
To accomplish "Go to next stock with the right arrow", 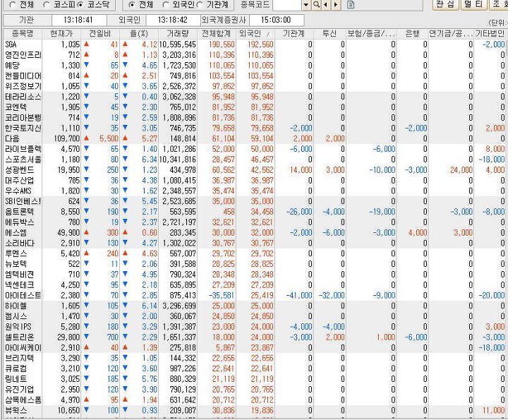I will point(336,5).
